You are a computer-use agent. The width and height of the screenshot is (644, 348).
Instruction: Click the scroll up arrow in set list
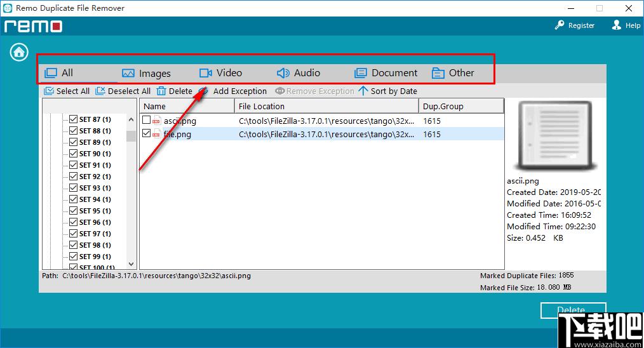coord(131,119)
